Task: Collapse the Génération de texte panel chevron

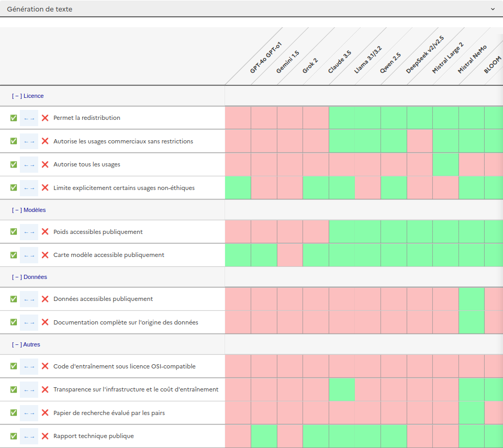Action: click(x=493, y=9)
